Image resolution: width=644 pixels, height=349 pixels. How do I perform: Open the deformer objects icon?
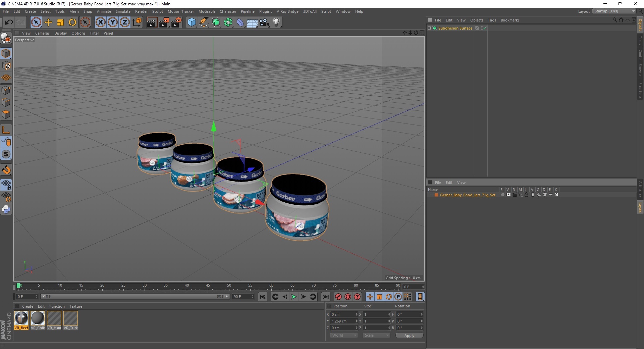pos(240,22)
